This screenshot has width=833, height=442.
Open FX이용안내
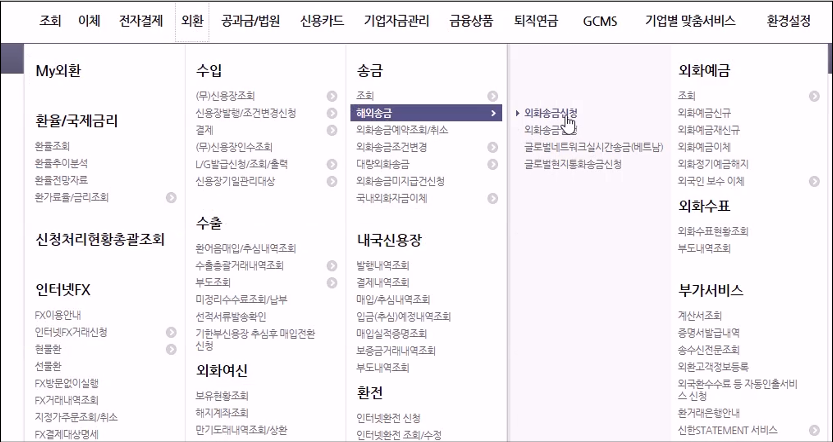[58, 315]
